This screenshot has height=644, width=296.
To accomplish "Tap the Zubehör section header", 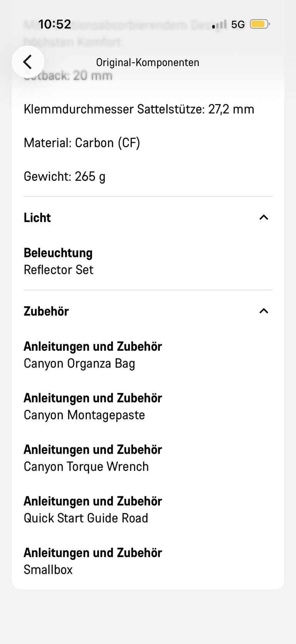I will pos(148,311).
